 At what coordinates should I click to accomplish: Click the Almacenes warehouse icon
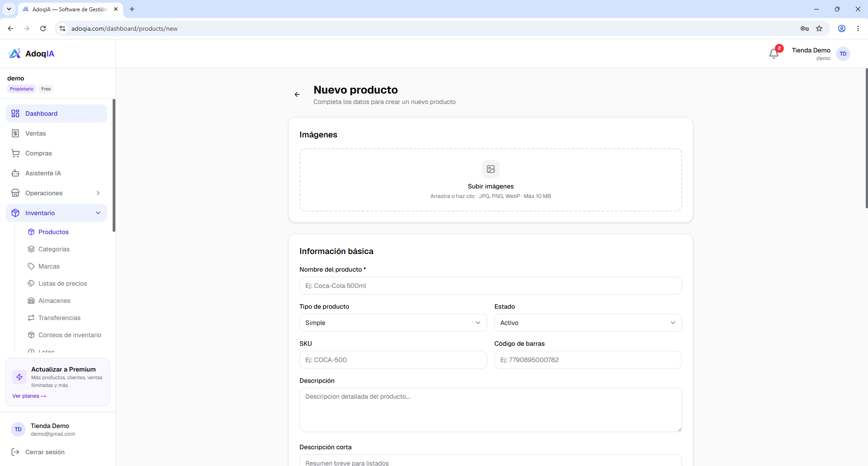tap(31, 301)
